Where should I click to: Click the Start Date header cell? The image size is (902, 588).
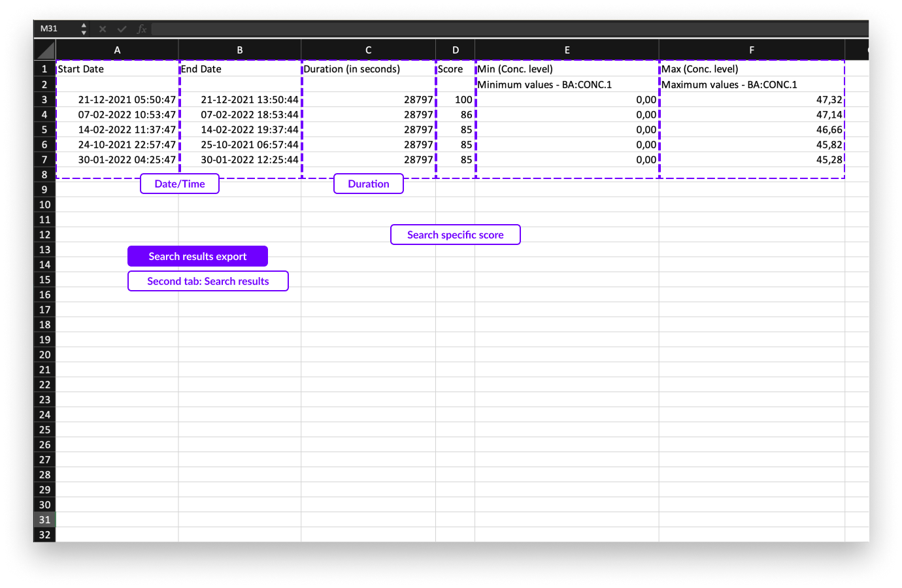pyautogui.click(x=117, y=69)
